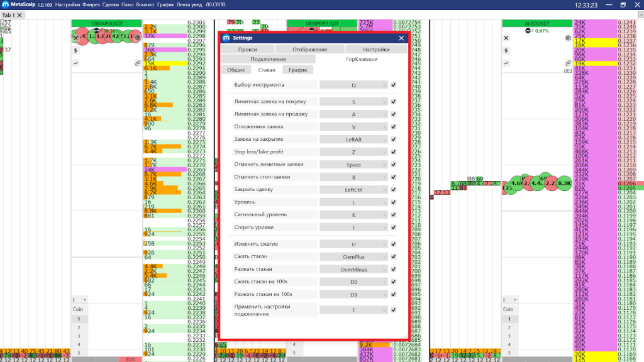Switch to the Общие hotkeys sub-tab
Image resolution: width=644 pixels, height=362 pixels.
[x=236, y=70]
